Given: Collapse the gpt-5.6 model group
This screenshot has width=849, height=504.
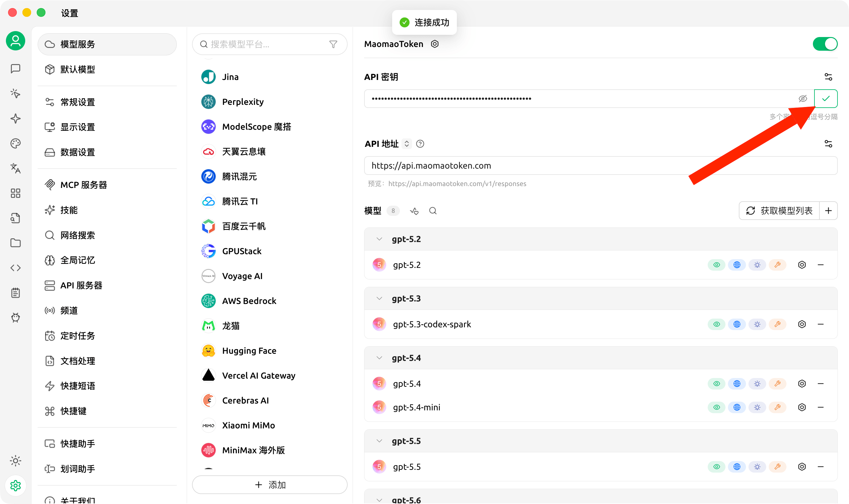Looking at the screenshot, I should pos(379,500).
